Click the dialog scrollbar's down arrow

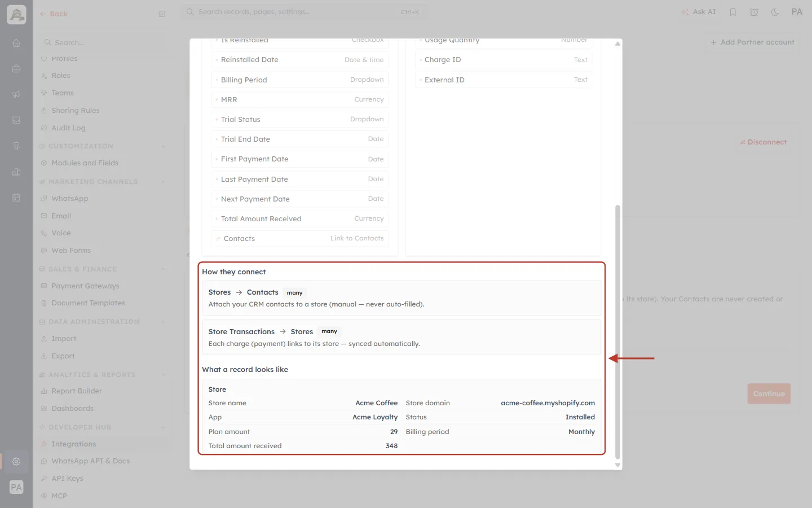click(617, 465)
